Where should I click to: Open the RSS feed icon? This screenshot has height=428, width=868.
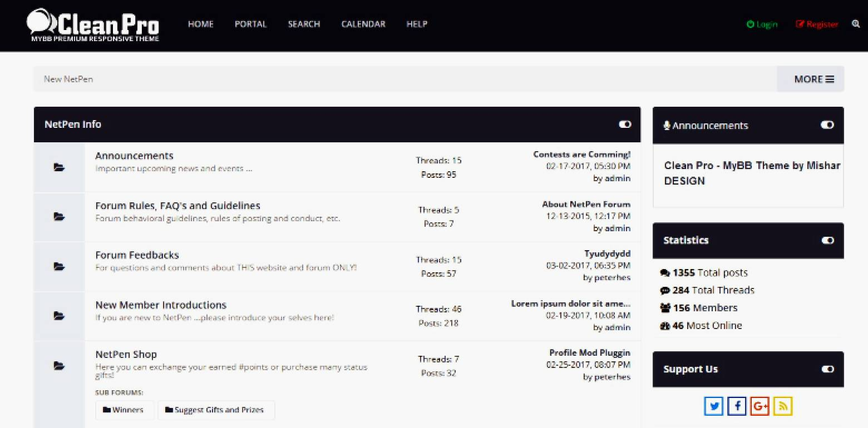(x=782, y=406)
